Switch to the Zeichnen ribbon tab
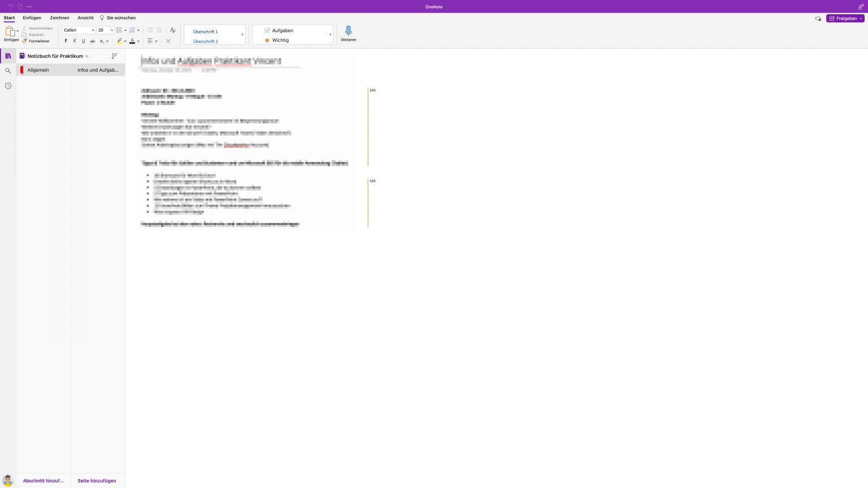 click(59, 18)
